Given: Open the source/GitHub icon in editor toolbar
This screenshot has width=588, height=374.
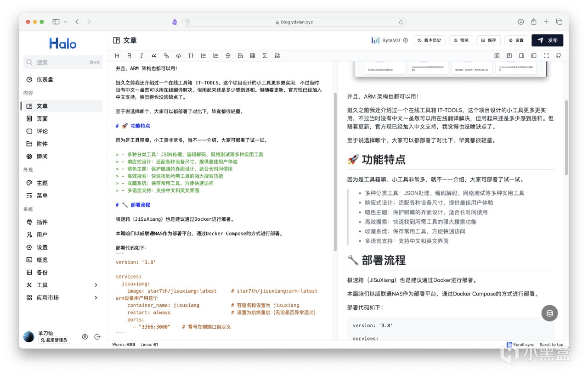Looking at the screenshot, I should [x=559, y=56].
